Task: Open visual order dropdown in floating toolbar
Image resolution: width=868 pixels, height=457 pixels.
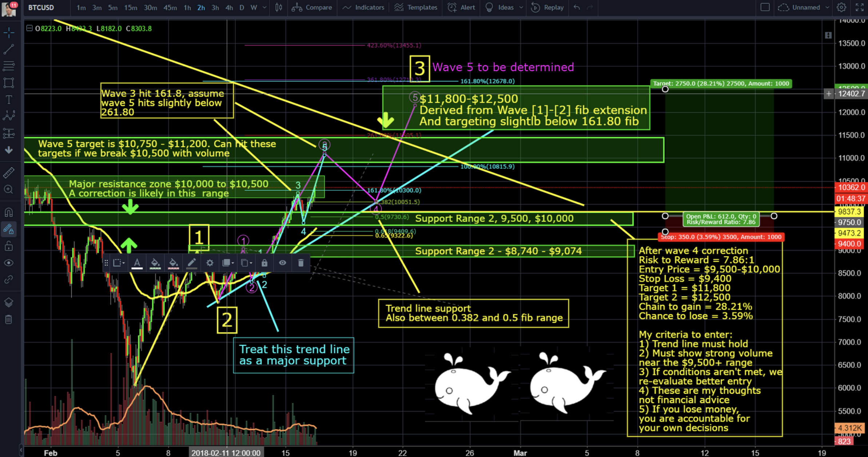Action: tap(228, 263)
